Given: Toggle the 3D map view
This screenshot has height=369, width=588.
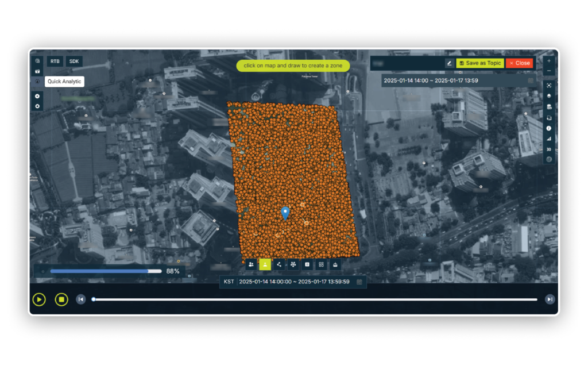Looking at the screenshot, I should (x=549, y=149).
